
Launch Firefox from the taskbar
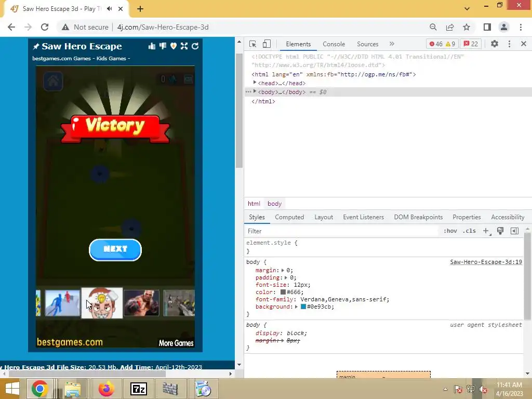pos(106,389)
